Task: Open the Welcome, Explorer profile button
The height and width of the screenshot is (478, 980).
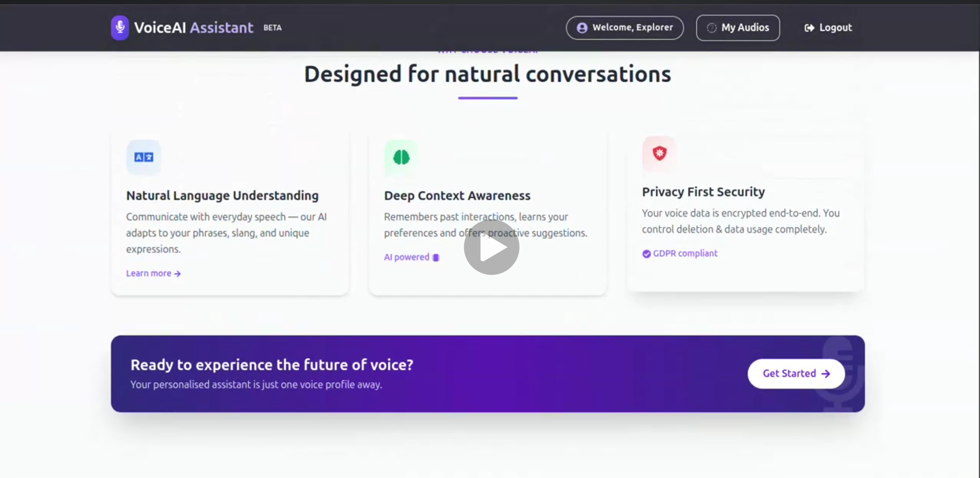Action: click(x=625, y=27)
